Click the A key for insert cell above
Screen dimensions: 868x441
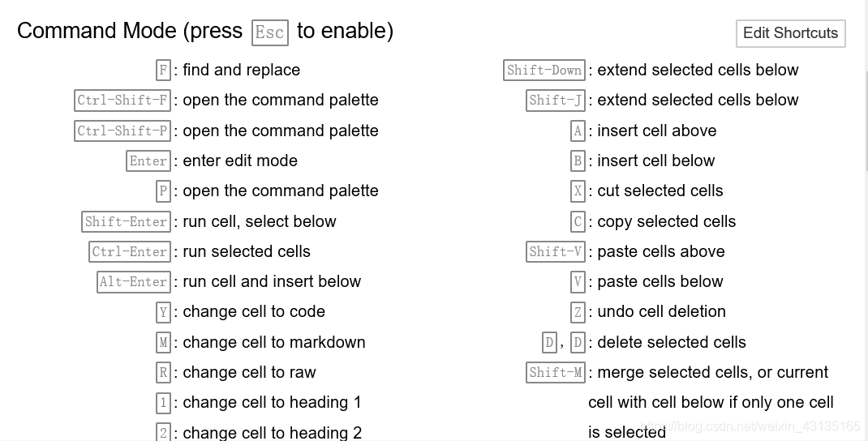[x=578, y=131]
